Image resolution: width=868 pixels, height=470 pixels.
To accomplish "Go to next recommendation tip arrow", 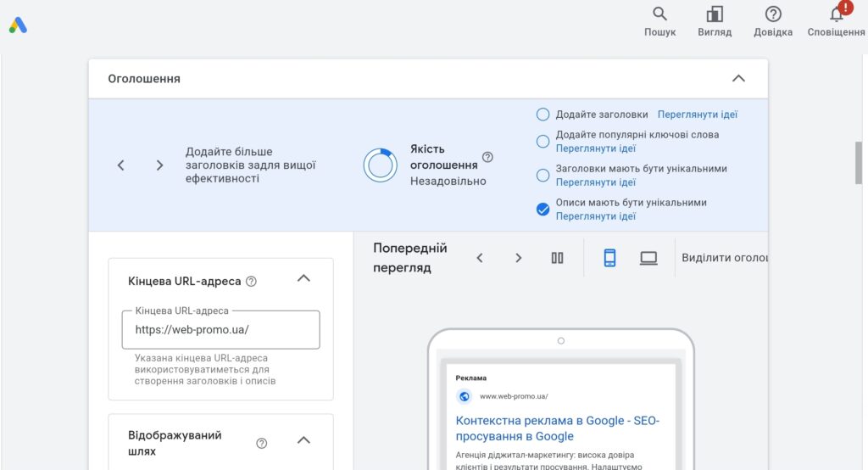I will point(159,165).
